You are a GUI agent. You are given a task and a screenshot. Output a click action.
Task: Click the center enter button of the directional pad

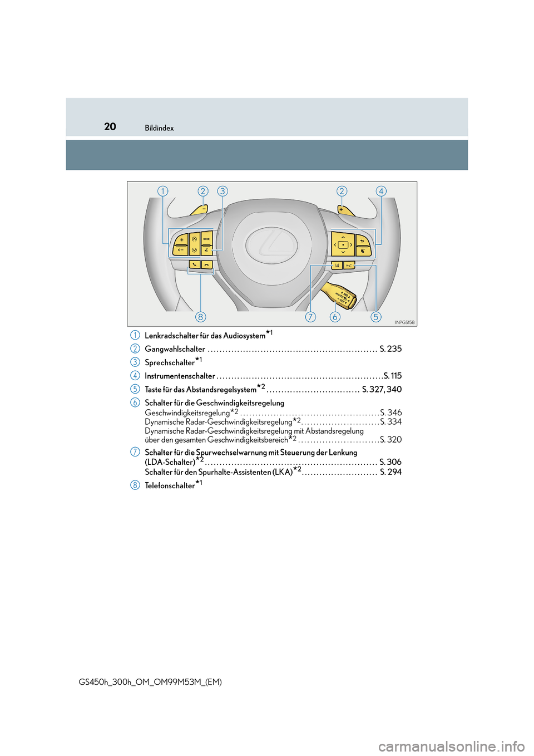[343, 245]
